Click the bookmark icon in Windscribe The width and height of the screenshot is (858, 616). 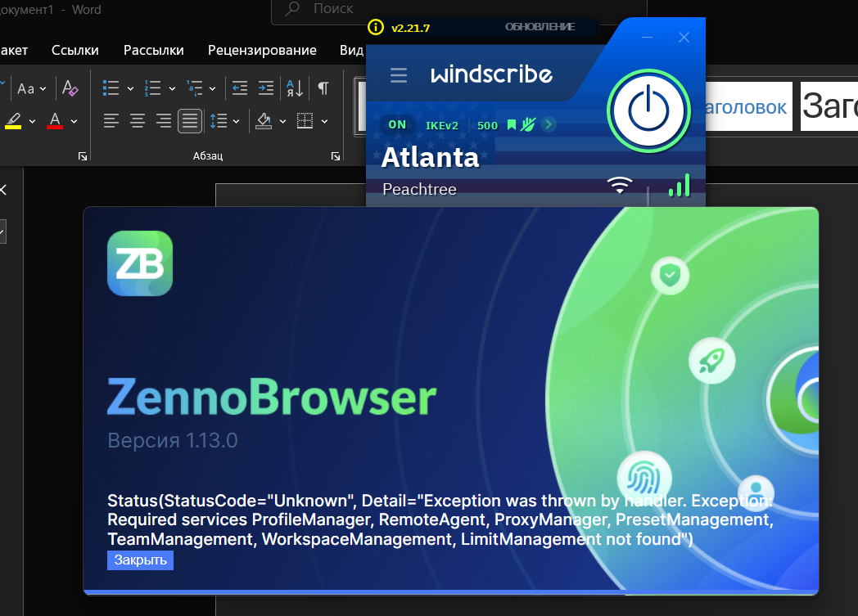pos(512,125)
